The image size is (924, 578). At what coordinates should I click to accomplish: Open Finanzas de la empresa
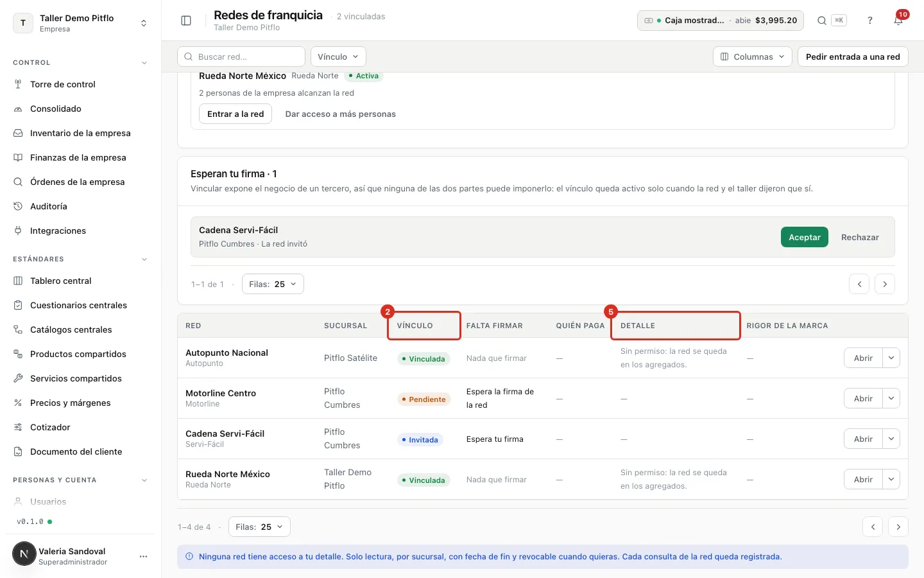click(x=80, y=157)
